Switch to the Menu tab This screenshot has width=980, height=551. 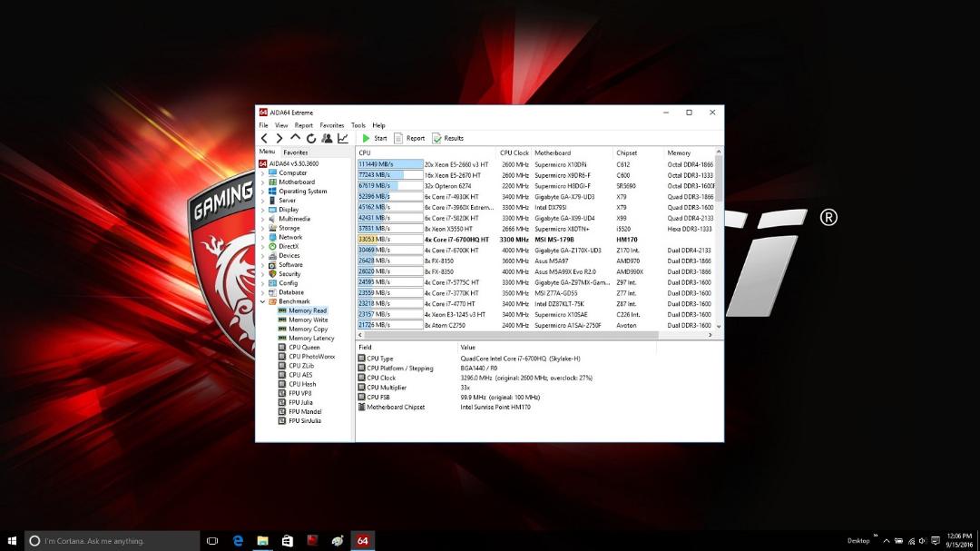267,152
